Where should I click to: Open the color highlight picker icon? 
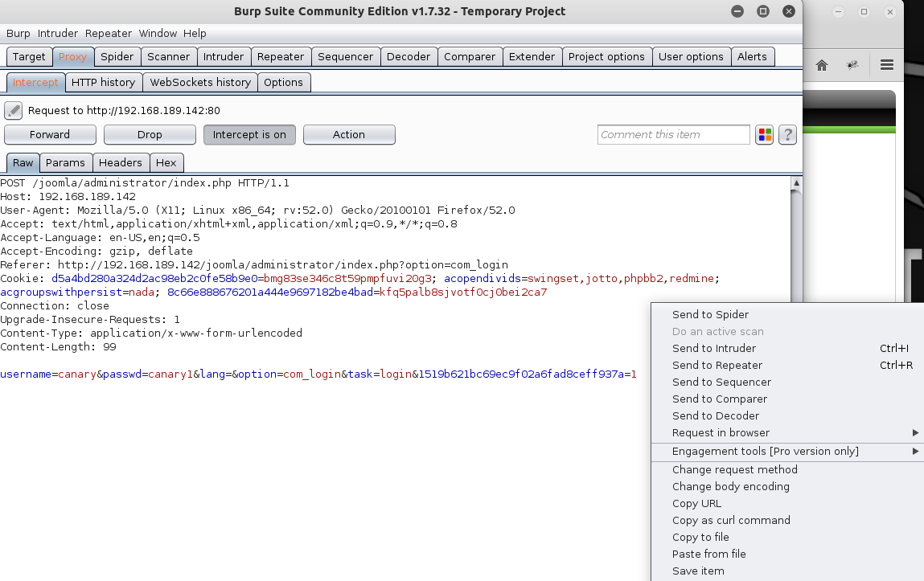pos(764,135)
